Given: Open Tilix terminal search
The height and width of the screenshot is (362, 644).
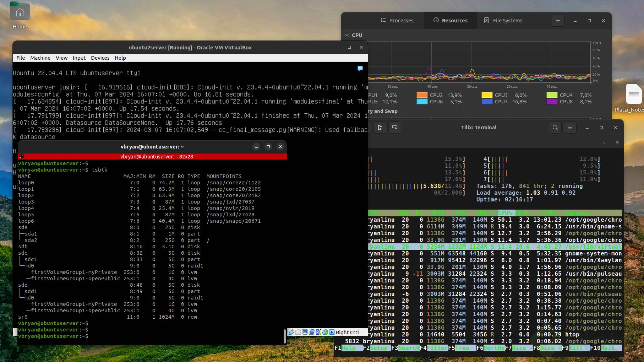Looking at the screenshot, I should (555, 128).
